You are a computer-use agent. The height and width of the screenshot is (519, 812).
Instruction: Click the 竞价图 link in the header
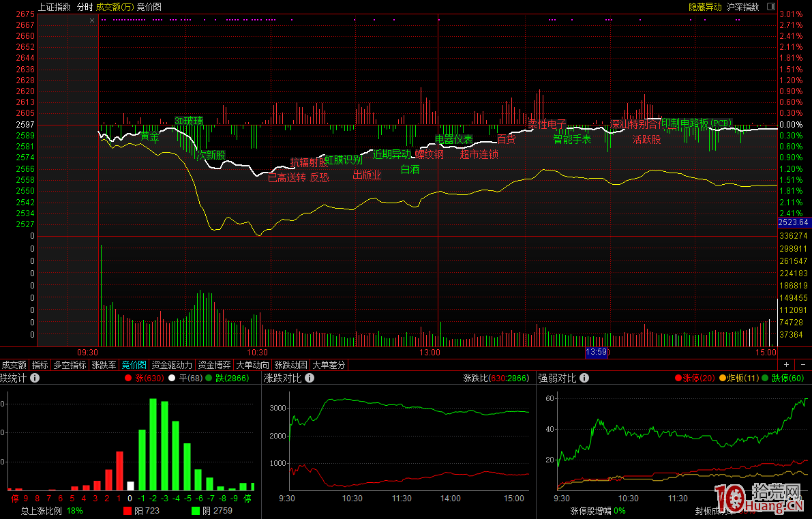point(149,7)
